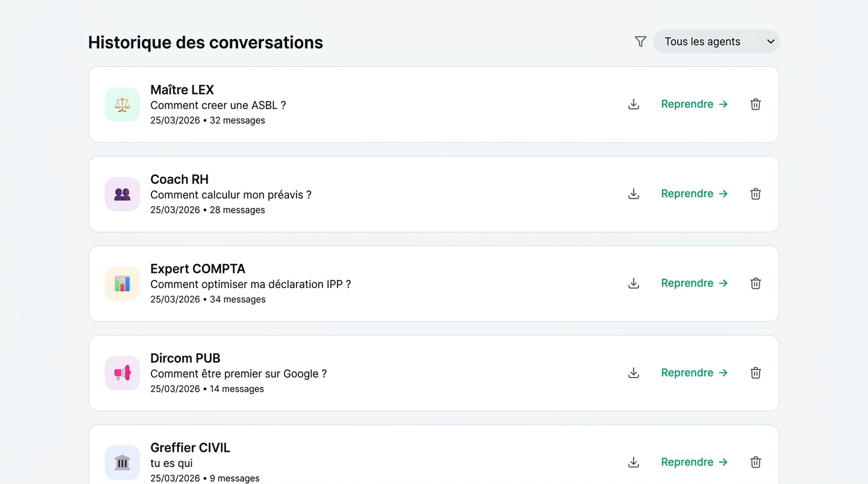Select the 'tu es qui' message text

[172, 463]
